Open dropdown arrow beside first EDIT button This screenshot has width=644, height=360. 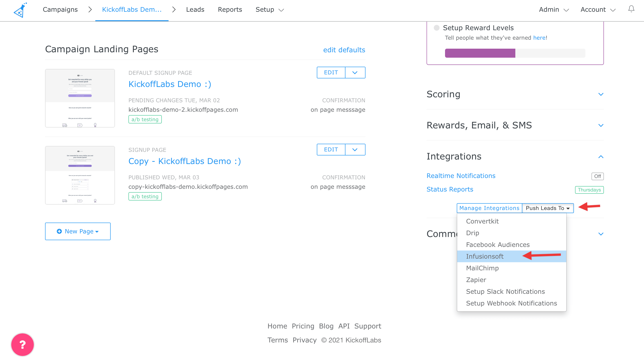pyautogui.click(x=355, y=73)
